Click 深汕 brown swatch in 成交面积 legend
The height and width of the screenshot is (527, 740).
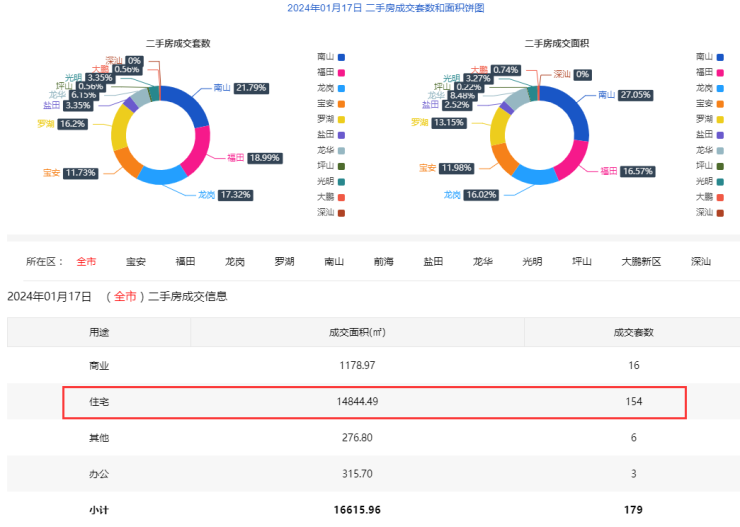[x=720, y=213]
